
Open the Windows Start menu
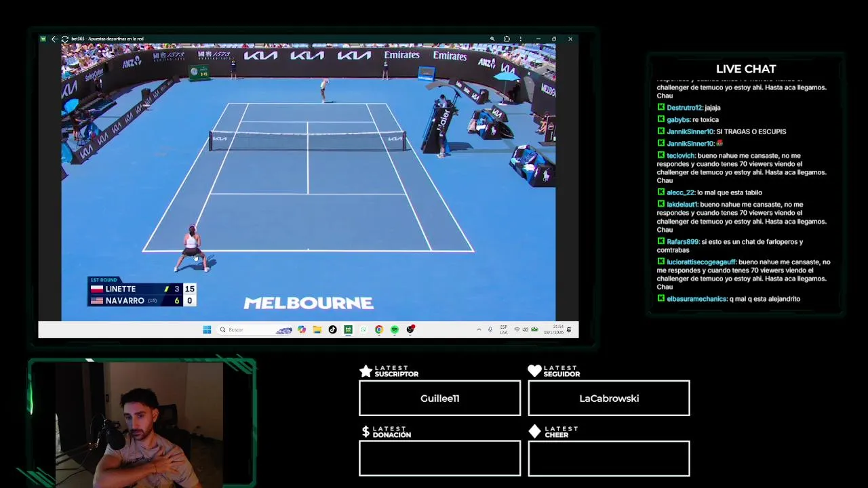click(x=207, y=329)
